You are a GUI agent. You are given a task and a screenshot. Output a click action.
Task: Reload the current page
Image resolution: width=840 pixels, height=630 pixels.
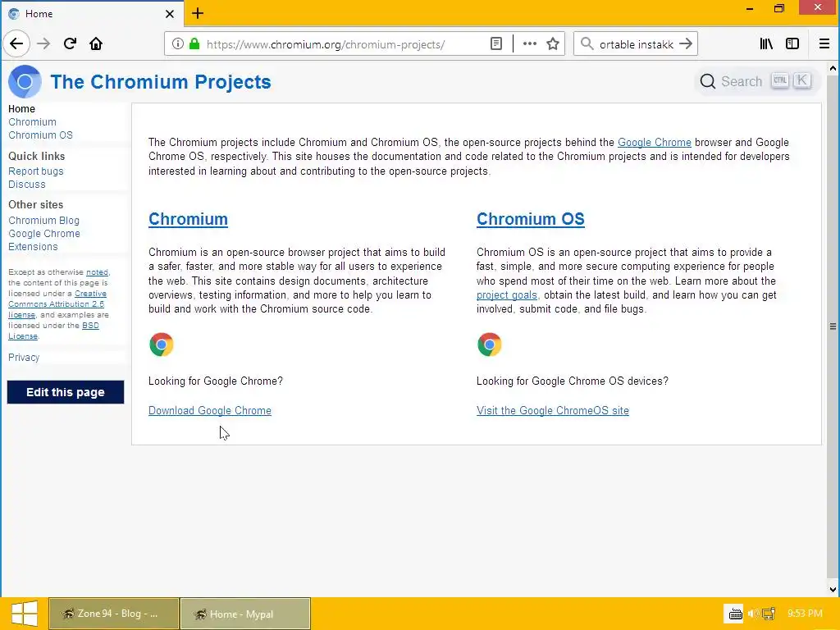point(70,44)
